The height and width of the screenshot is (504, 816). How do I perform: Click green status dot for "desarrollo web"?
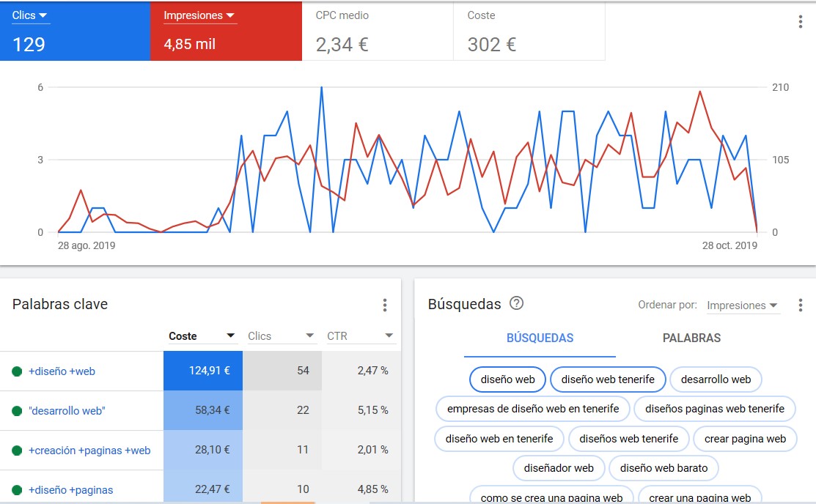[17, 411]
